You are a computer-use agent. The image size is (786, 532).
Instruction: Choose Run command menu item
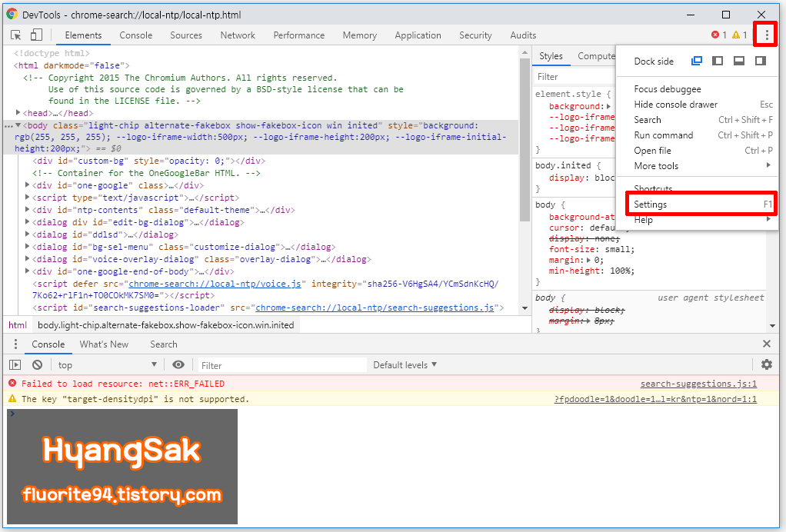click(697, 135)
